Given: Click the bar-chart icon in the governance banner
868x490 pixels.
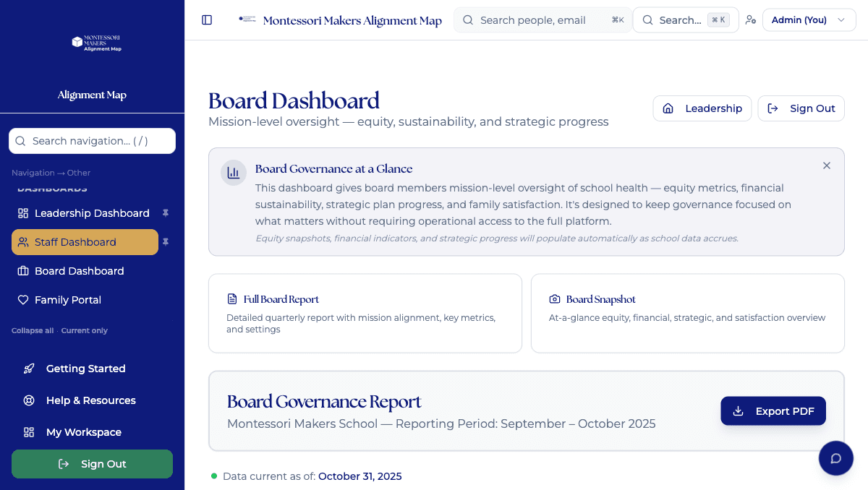Looking at the screenshot, I should point(233,173).
